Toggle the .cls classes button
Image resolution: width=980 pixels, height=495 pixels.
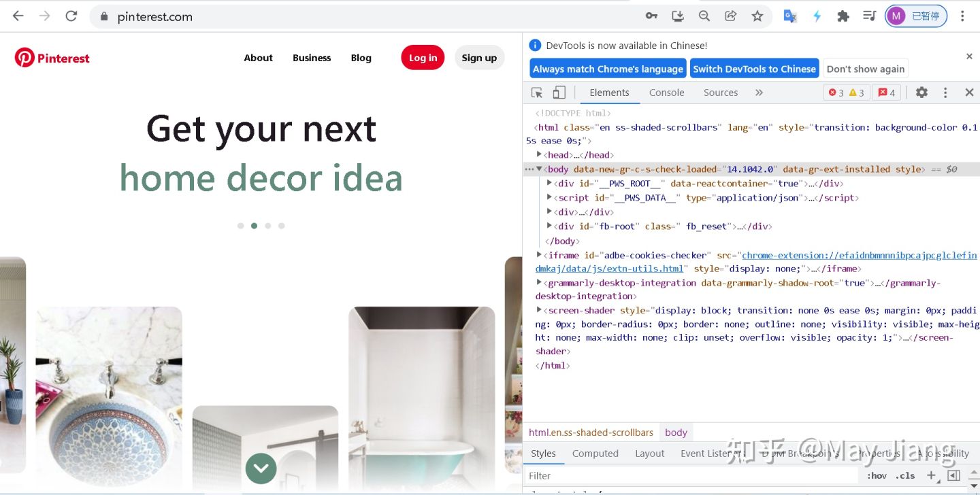[x=905, y=476]
